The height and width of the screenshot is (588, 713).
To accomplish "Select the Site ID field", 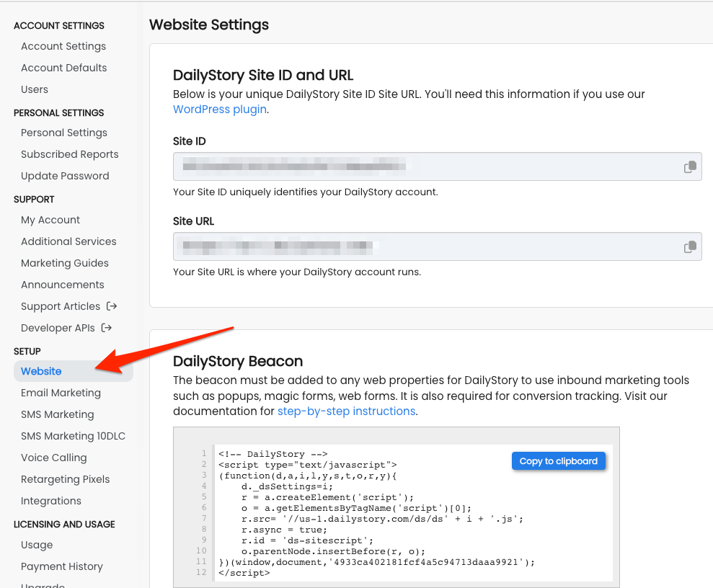I will (x=438, y=166).
